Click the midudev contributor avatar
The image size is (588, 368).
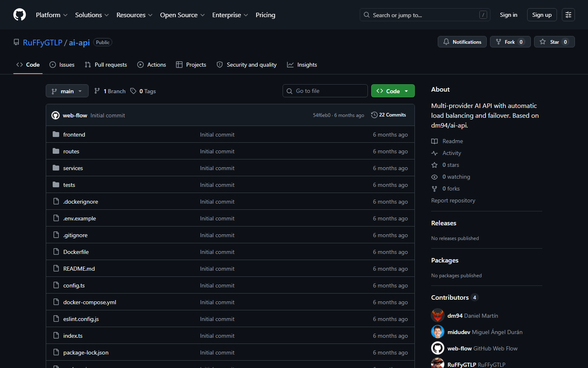coord(438,332)
